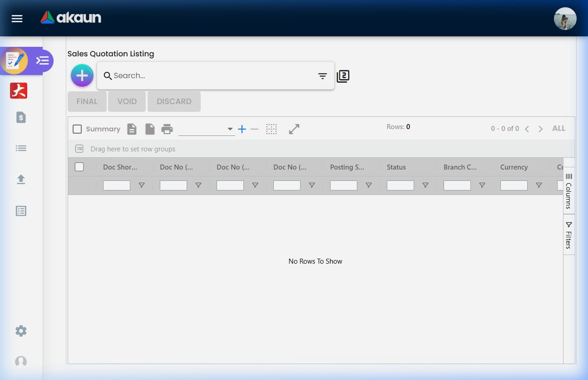Click the FINAL button

click(87, 101)
